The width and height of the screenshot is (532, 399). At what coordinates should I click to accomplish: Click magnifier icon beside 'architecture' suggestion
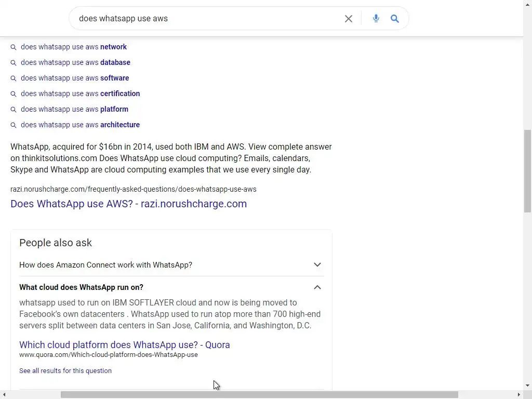(x=13, y=125)
